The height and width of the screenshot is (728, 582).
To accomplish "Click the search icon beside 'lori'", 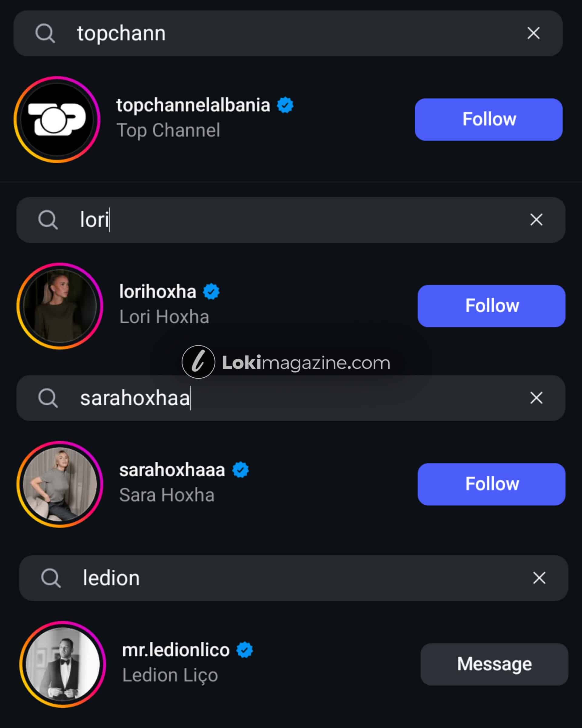I will pyautogui.click(x=48, y=220).
